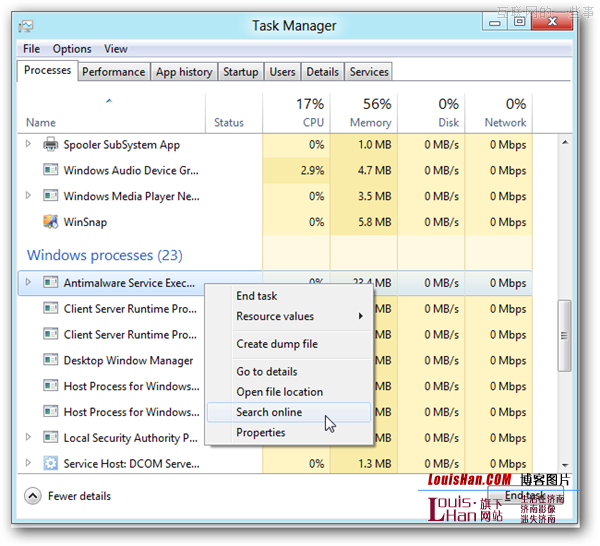
Task: Switch to the Startup tab
Action: tap(241, 72)
